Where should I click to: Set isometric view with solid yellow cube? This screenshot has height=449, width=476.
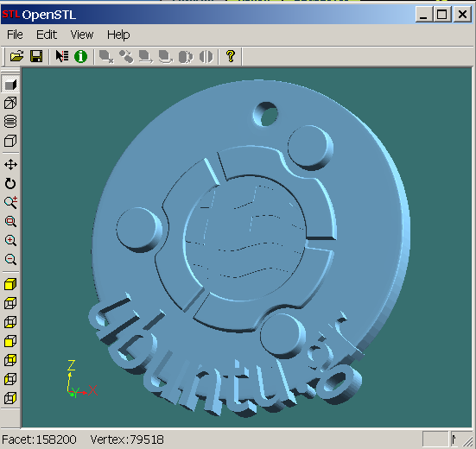click(x=10, y=284)
